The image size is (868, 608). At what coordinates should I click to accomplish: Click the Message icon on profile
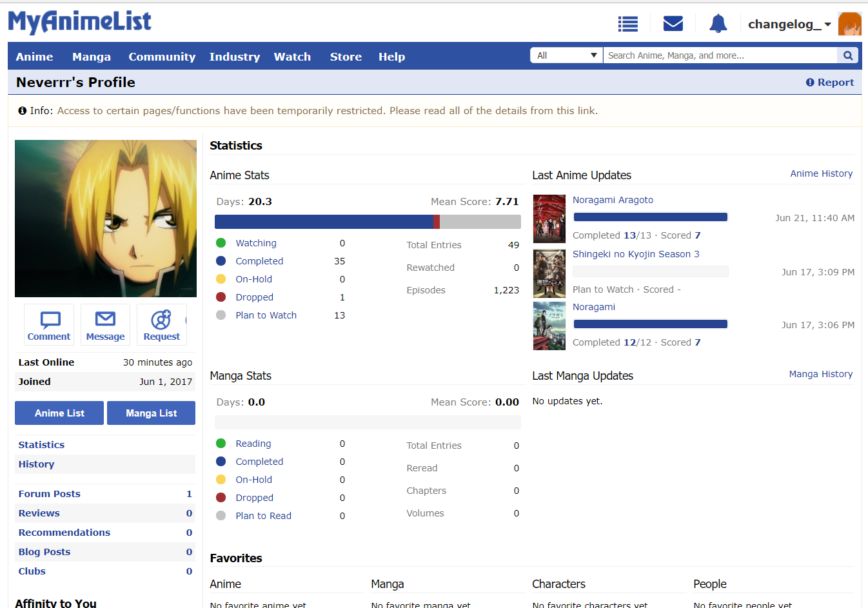pos(105,325)
